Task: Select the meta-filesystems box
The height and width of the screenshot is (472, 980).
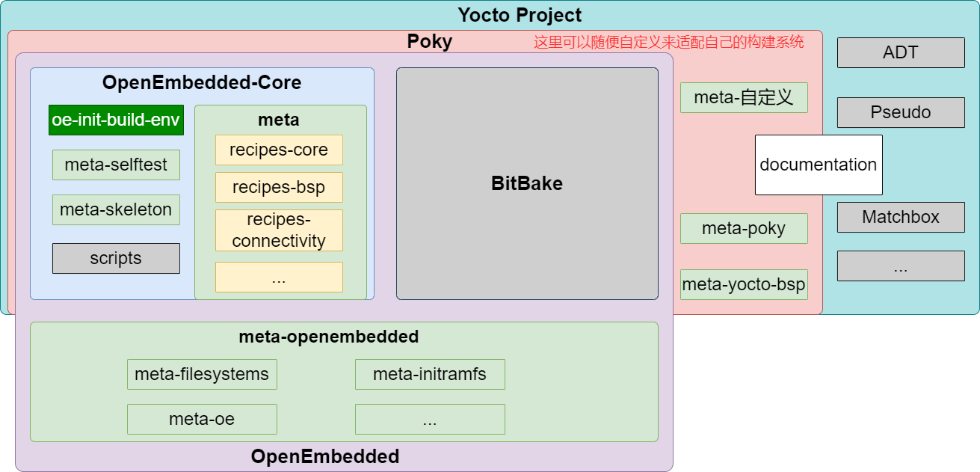Action: [202, 374]
